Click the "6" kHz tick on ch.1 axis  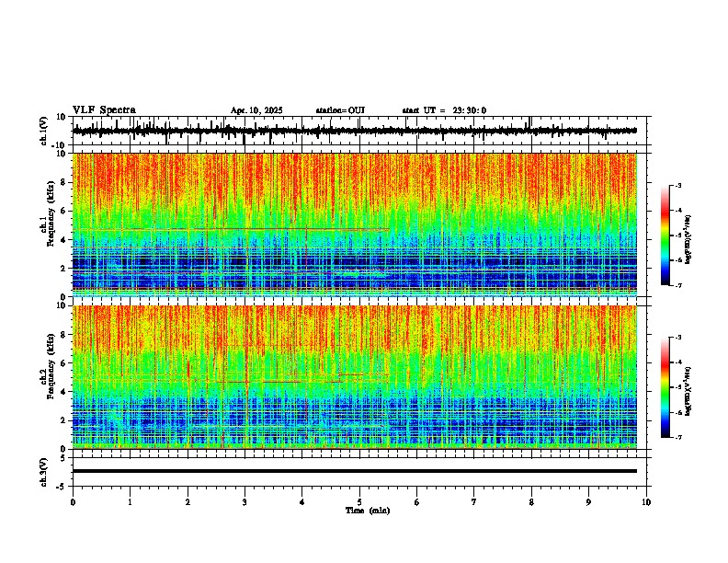pyautogui.click(x=64, y=211)
